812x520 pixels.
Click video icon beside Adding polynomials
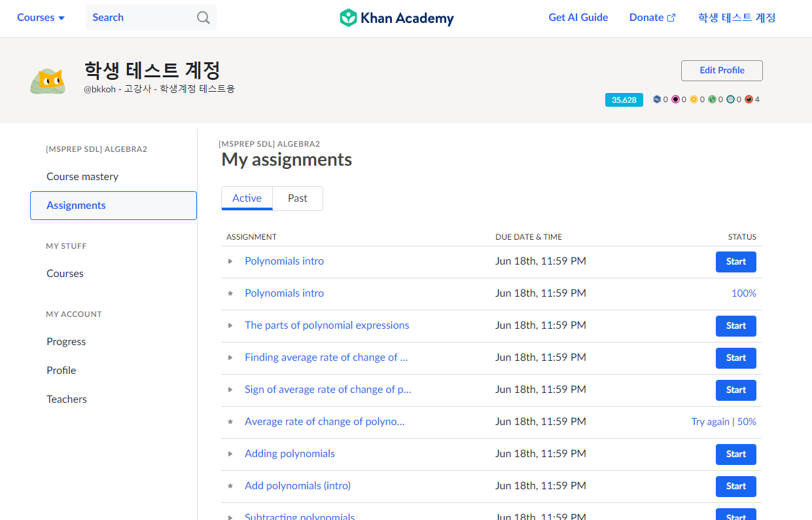230,454
